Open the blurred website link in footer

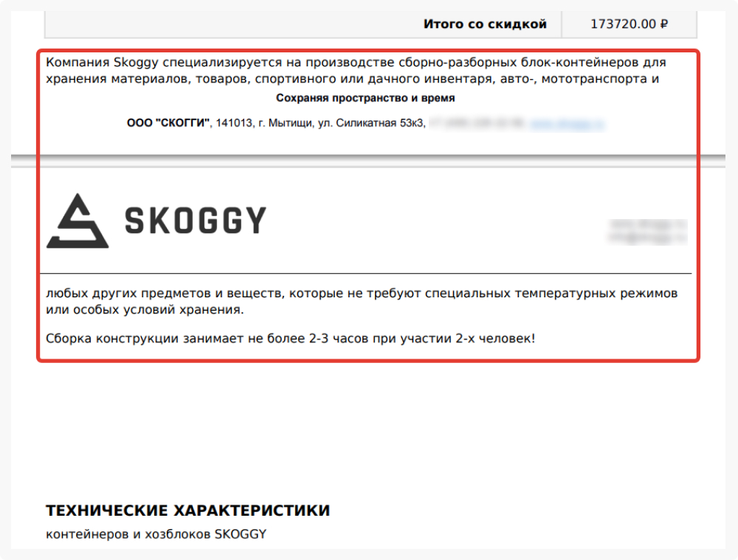coord(567,124)
